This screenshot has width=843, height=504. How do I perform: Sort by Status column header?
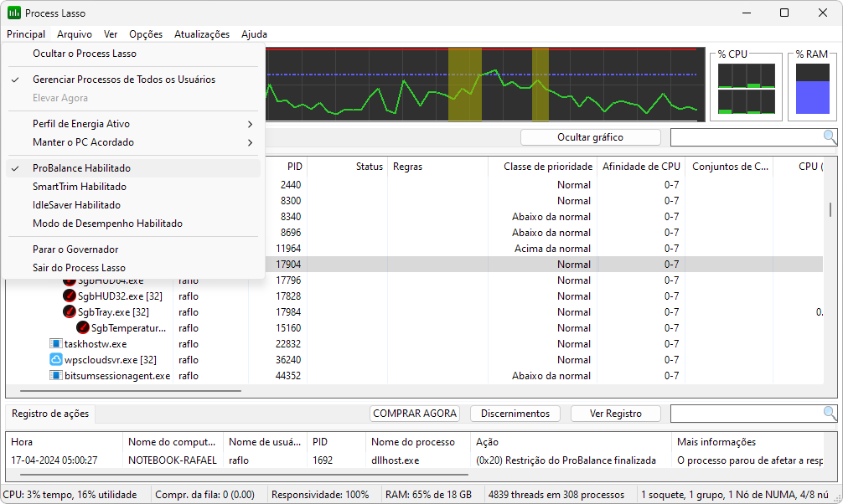point(347,167)
